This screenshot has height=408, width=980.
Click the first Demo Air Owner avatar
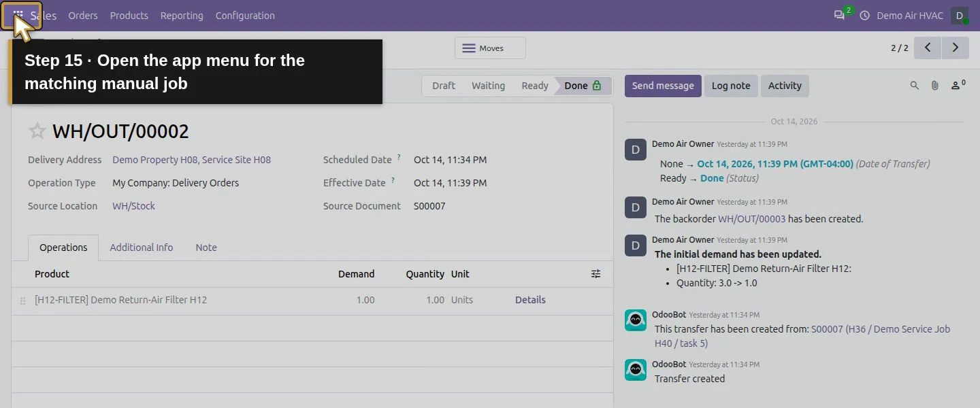pyautogui.click(x=636, y=150)
